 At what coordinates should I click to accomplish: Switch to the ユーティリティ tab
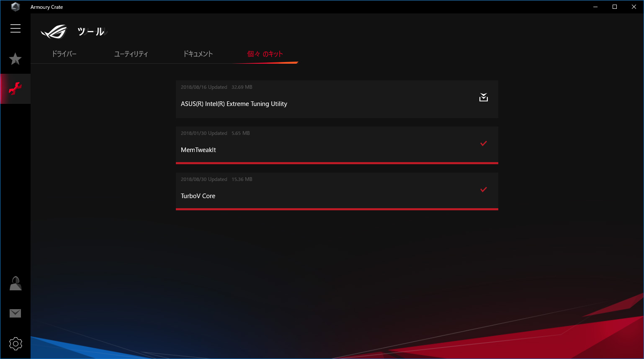point(131,54)
